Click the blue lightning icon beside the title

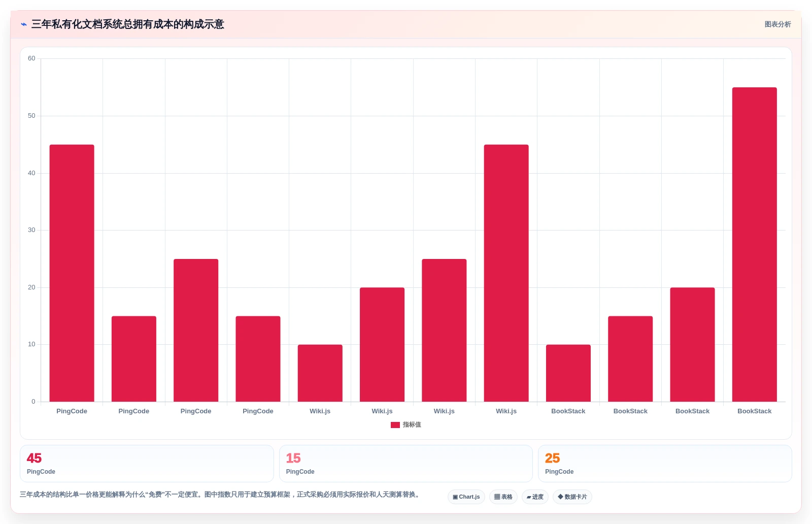pyautogui.click(x=23, y=24)
